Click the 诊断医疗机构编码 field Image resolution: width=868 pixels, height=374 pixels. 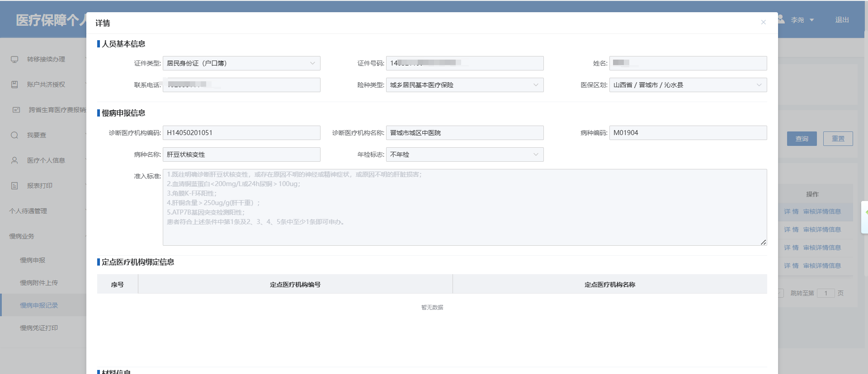[241, 133]
